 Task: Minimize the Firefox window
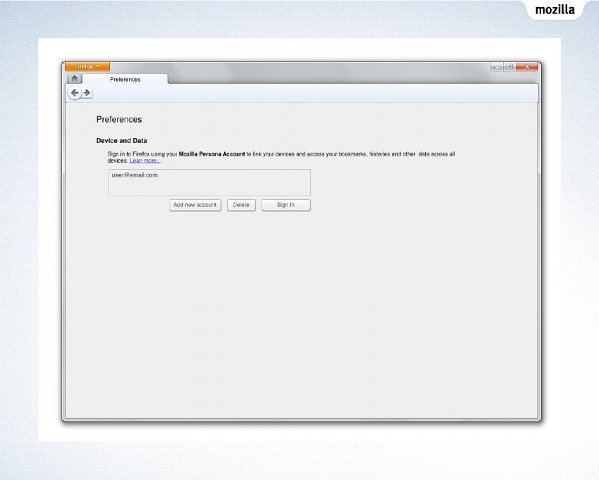[497, 67]
